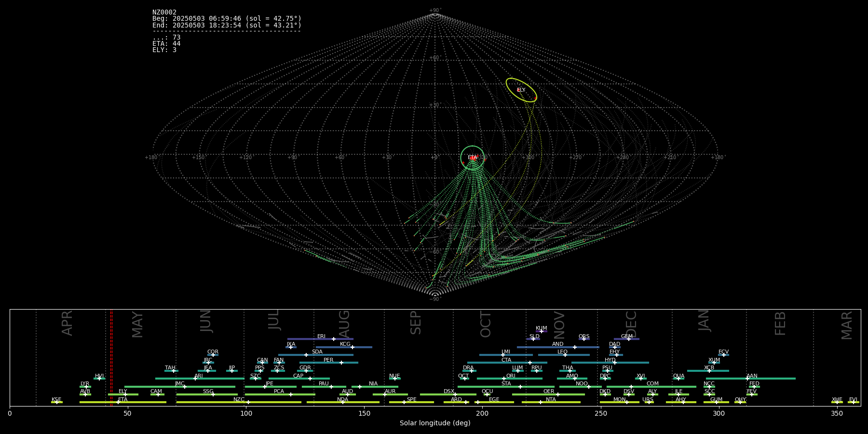Click the SSG shower label
868x434 pixels.
[x=208, y=392]
